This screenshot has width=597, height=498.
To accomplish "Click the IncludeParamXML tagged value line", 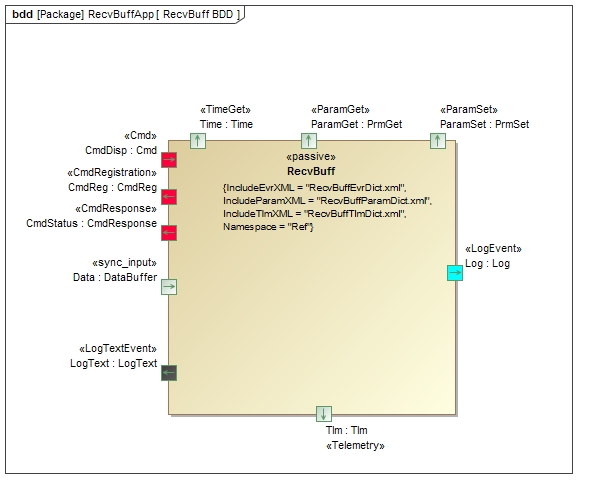I will pyautogui.click(x=327, y=201).
